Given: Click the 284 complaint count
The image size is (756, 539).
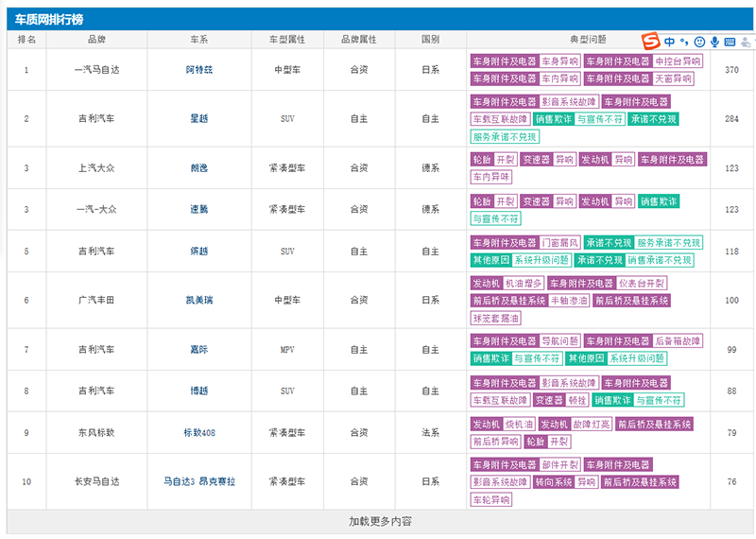Looking at the screenshot, I should (731, 119).
